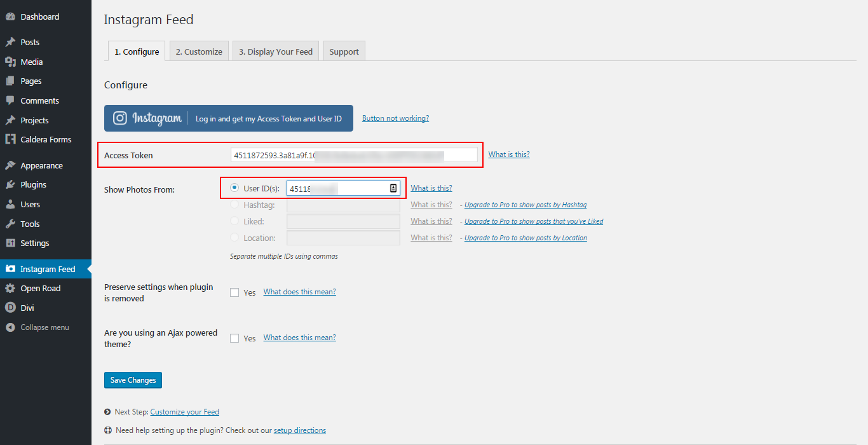868x445 pixels.
Task: Click the Next Step arrow icon
Action: tap(108, 412)
